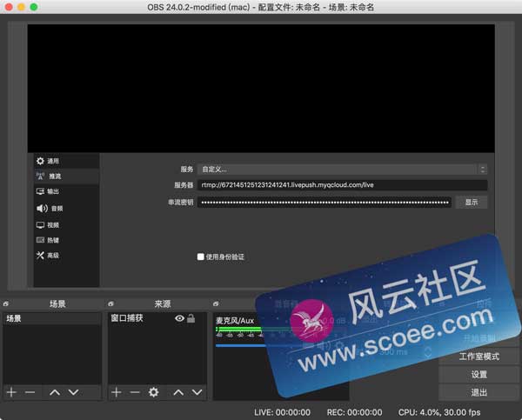Adjust the 麦克风/Aux volume slider
522x420 pixels.
(243, 346)
